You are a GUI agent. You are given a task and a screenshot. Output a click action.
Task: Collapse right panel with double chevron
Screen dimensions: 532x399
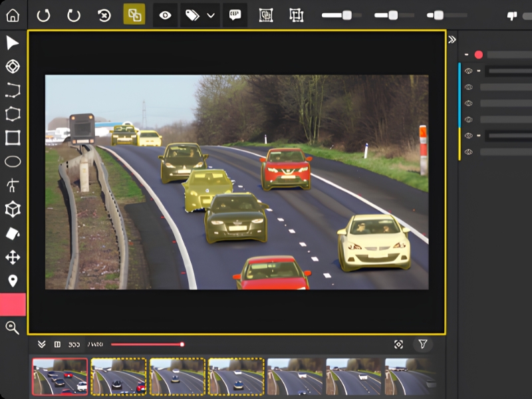(452, 40)
